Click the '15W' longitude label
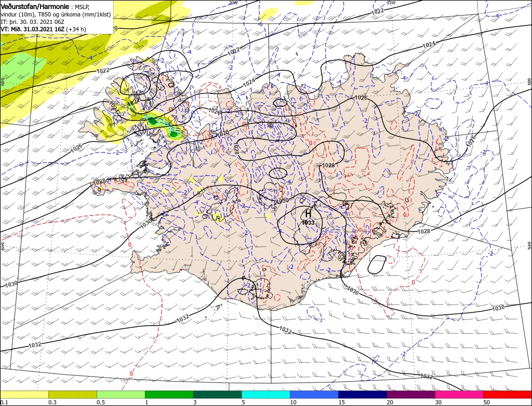This screenshot has width=532, height=406. (x=392, y=3)
